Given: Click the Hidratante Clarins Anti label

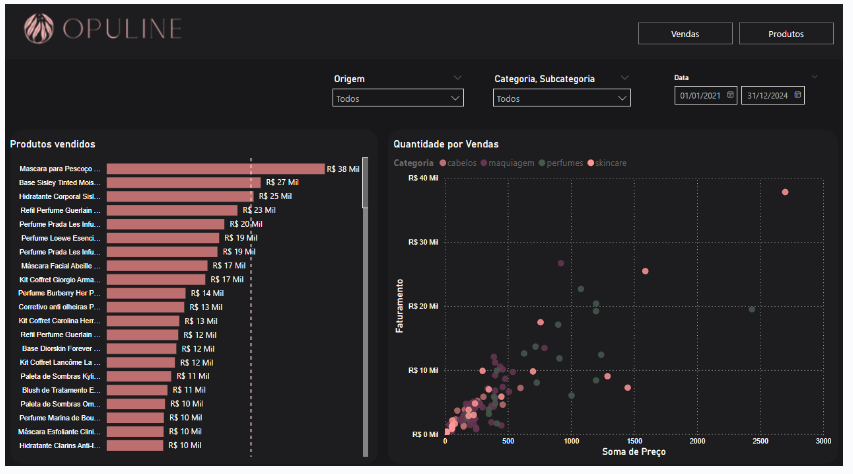Looking at the screenshot, I should point(60,446).
